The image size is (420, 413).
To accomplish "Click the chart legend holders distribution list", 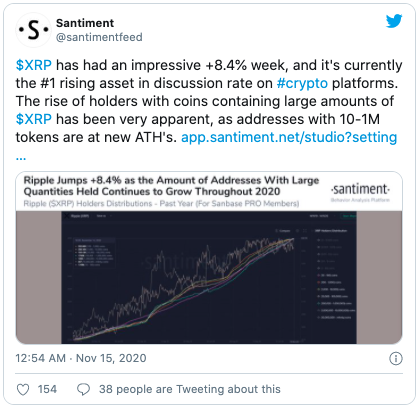I will tap(335, 278).
